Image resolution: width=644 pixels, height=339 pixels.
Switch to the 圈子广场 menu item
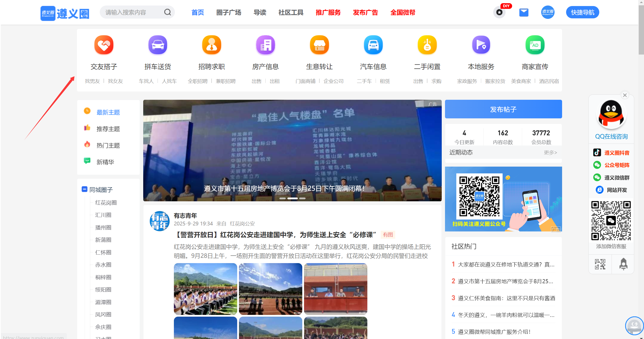tap(229, 12)
